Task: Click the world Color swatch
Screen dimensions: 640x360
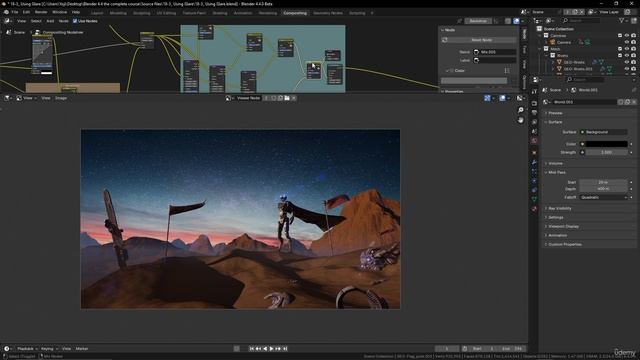Action: click(x=607, y=144)
